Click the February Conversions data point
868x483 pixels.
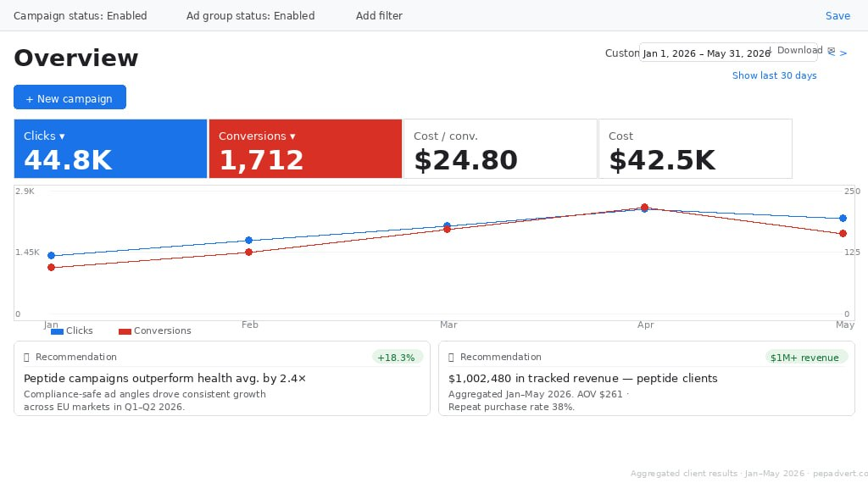[x=248, y=253]
